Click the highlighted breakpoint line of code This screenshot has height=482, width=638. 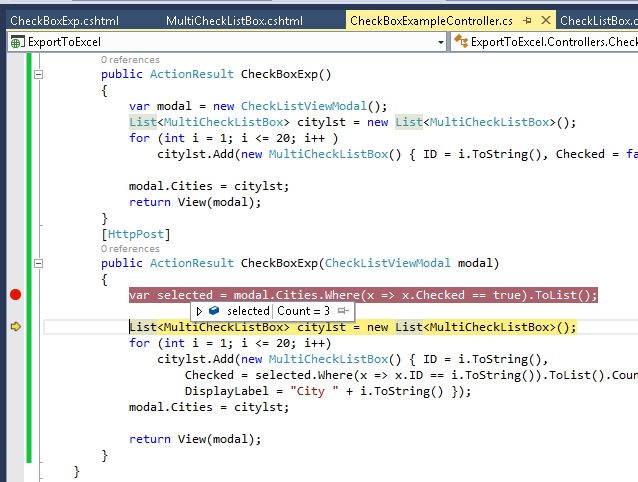pyautogui.click(x=363, y=295)
